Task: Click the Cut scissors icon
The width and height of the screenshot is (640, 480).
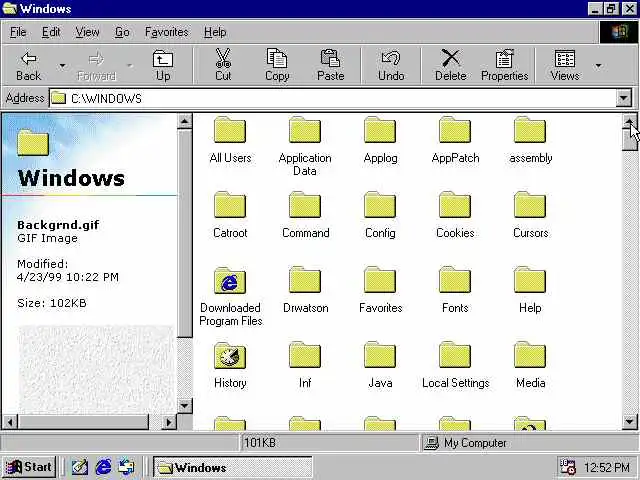Action: 223,65
